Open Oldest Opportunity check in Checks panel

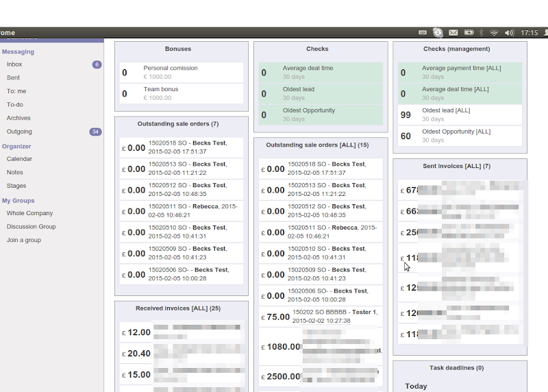pos(321,114)
